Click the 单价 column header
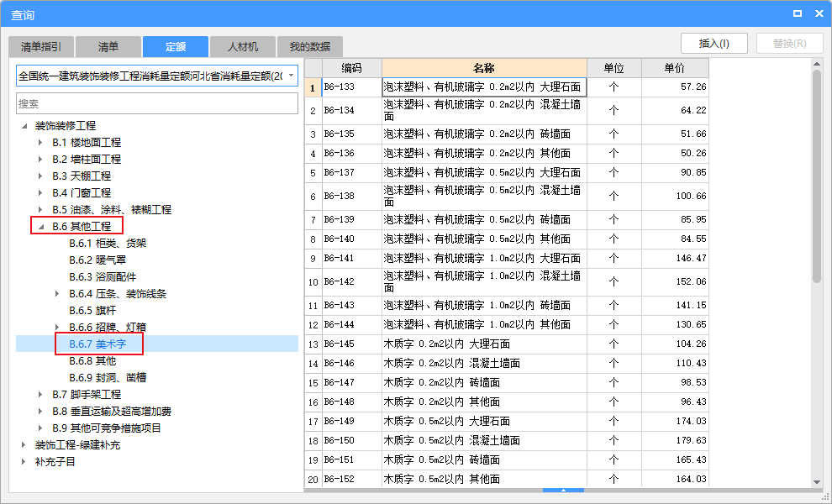Image resolution: width=832 pixels, height=504 pixels. 675,68
